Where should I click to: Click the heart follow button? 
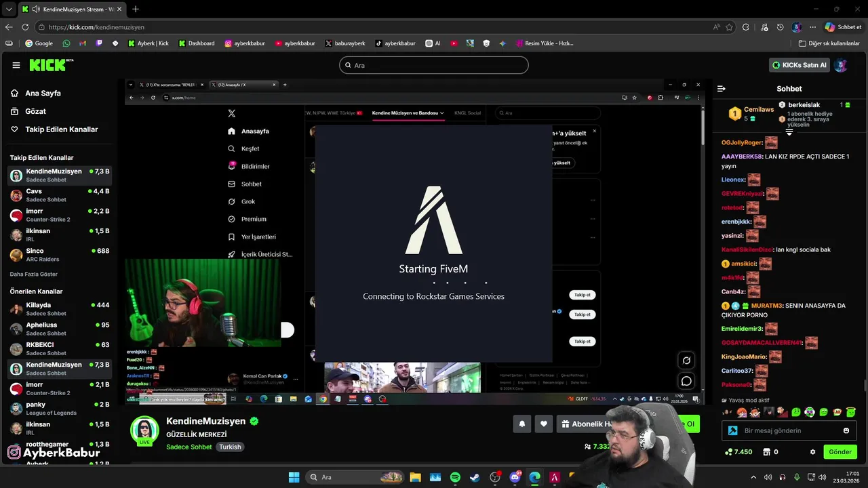tap(544, 424)
